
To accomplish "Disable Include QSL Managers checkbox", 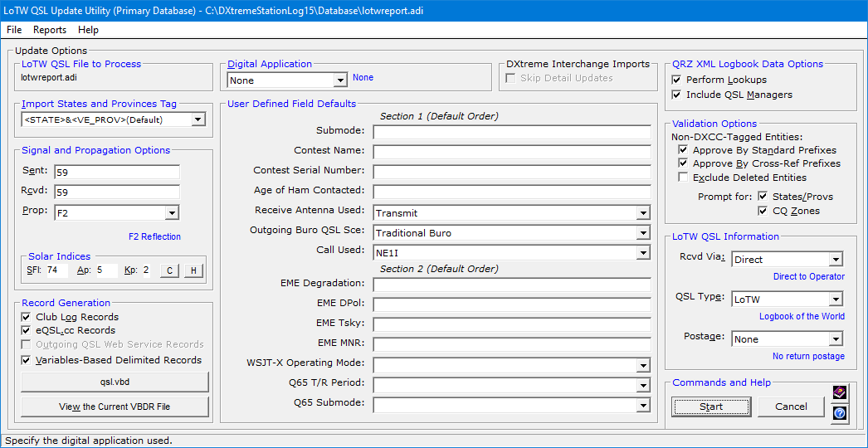I will (x=676, y=95).
